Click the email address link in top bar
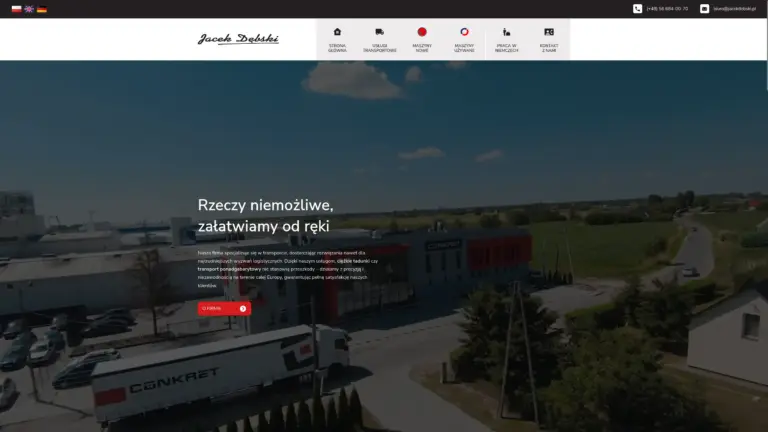Screen dimensions: 768x432 tap(734, 9)
